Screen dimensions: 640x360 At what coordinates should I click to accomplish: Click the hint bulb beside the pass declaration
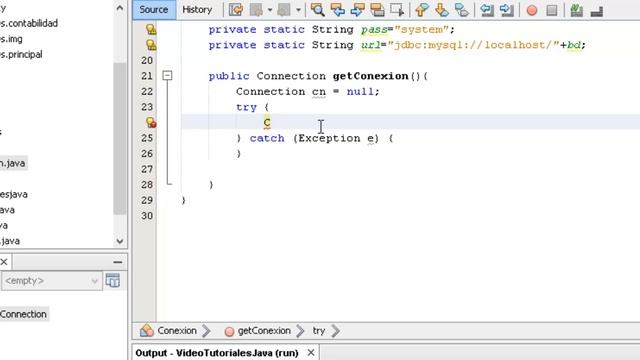[151, 29]
